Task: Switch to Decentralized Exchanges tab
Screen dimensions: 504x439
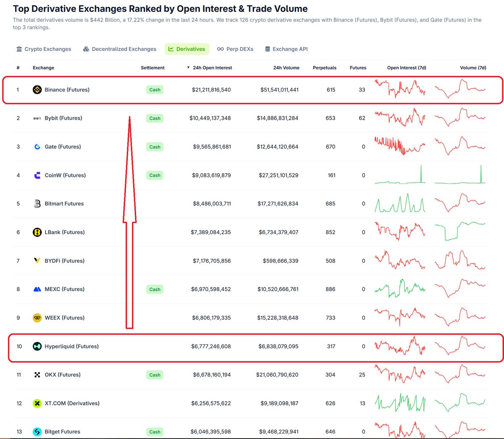Action: click(120, 49)
